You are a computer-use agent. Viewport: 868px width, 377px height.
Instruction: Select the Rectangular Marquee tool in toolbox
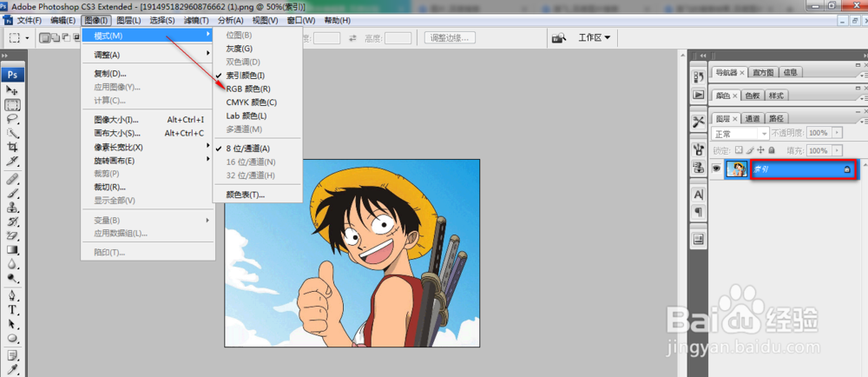[13, 104]
